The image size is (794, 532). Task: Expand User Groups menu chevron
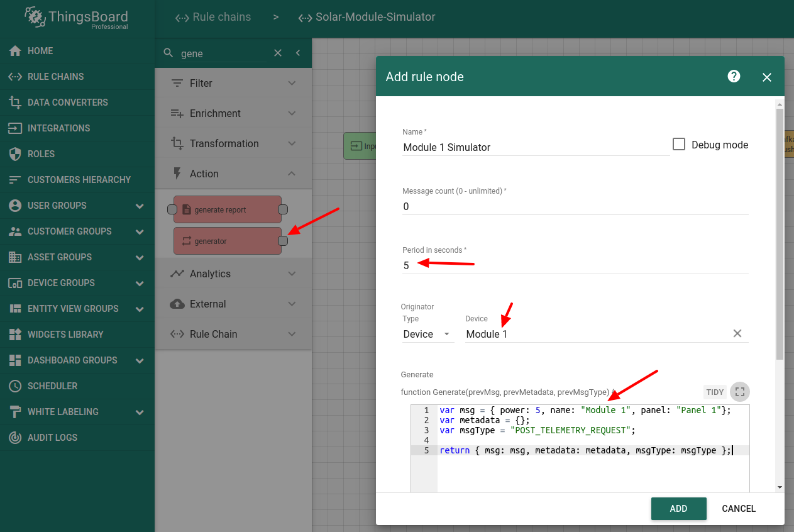click(x=140, y=206)
